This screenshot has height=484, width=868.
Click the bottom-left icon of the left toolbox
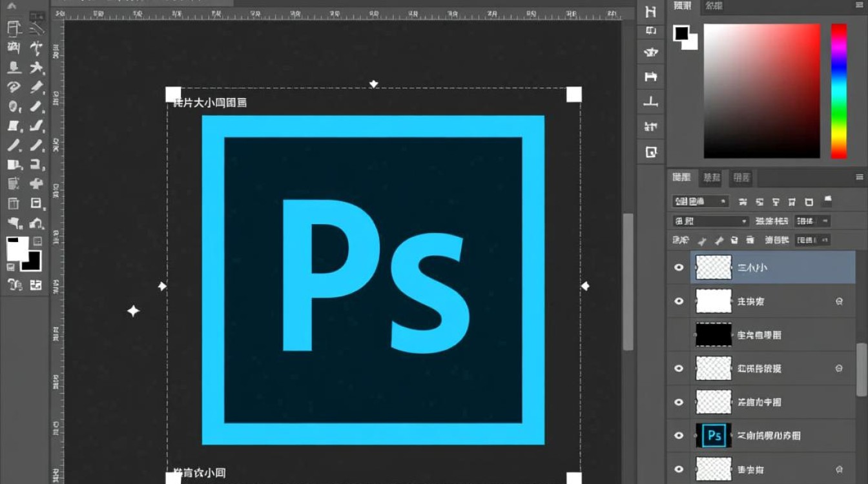14,284
